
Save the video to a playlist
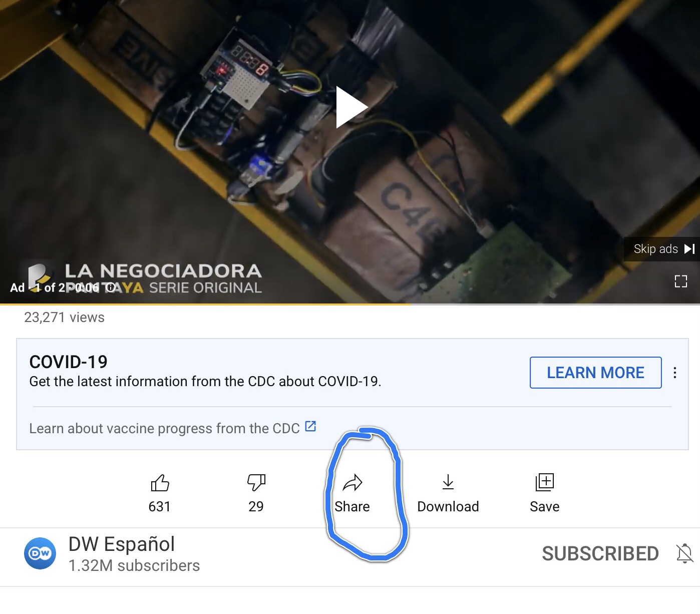pos(544,483)
